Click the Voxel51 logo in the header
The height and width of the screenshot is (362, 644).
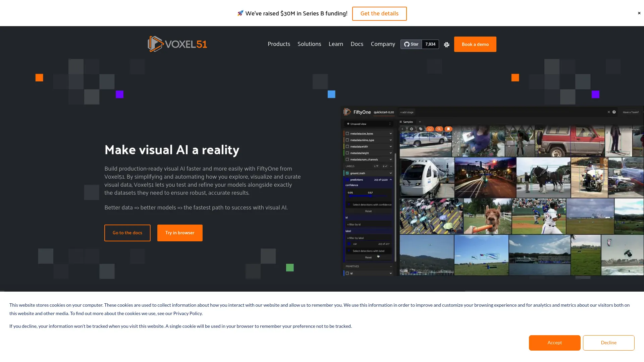pos(177,44)
